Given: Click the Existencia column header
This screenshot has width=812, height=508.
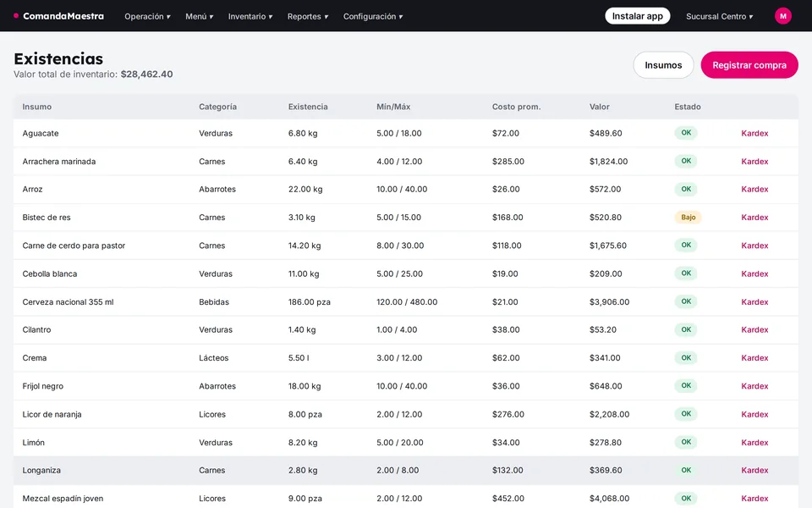Looking at the screenshot, I should tap(308, 107).
